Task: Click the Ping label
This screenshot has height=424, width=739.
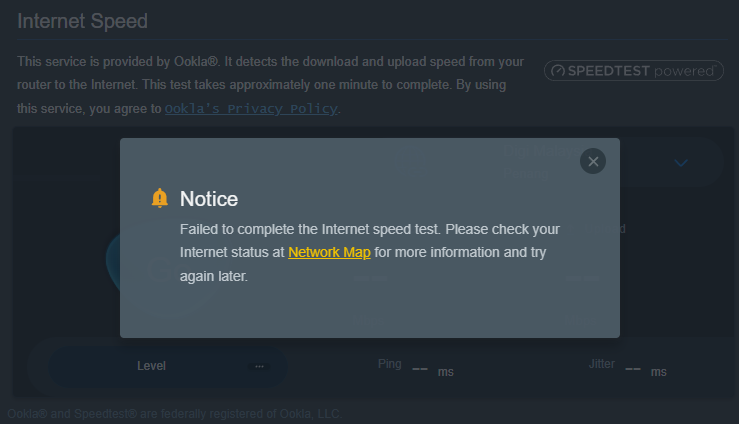Action: 389,364
